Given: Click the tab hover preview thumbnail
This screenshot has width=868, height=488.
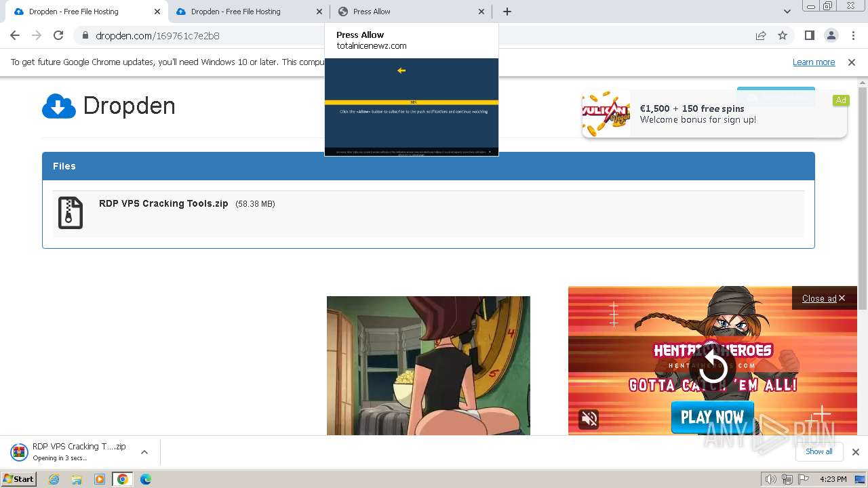Looking at the screenshot, I should pyautogui.click(x=412, y=107).
